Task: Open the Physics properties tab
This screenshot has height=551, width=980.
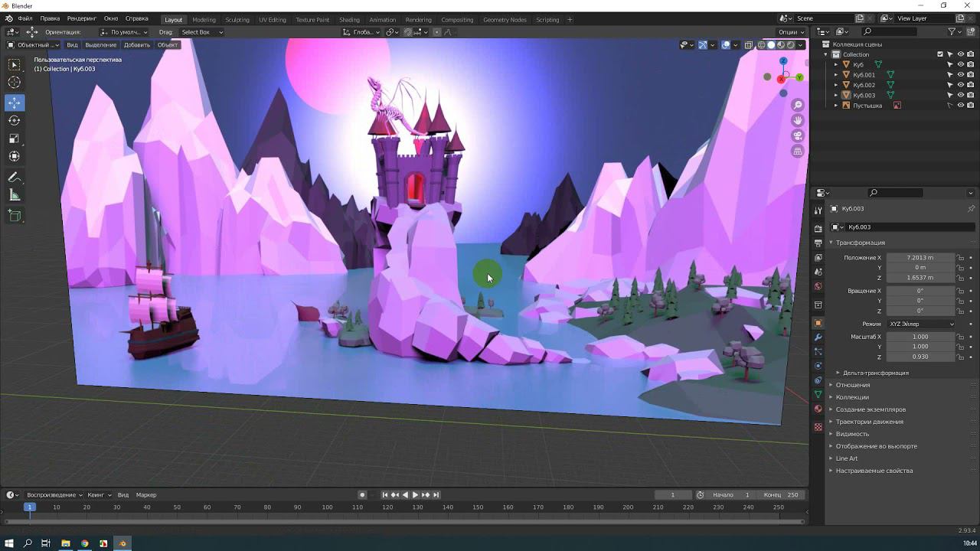Action: tap(818, 366)
